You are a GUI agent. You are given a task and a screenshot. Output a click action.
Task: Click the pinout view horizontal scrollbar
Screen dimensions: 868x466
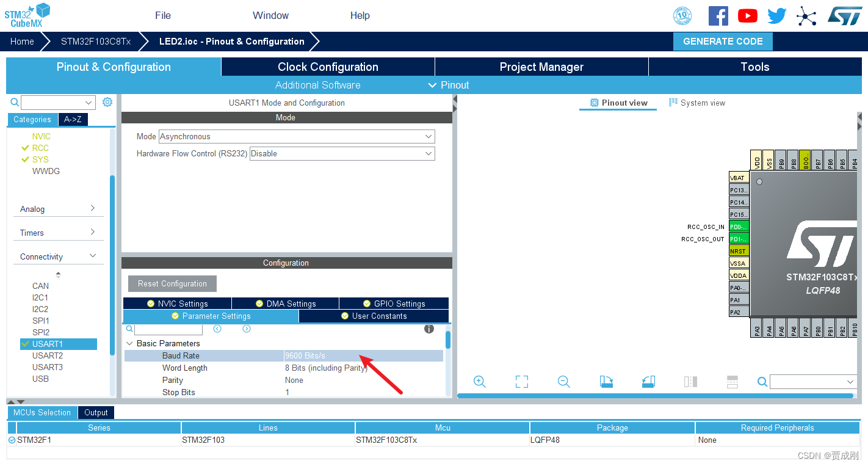[x=655, y=396]
